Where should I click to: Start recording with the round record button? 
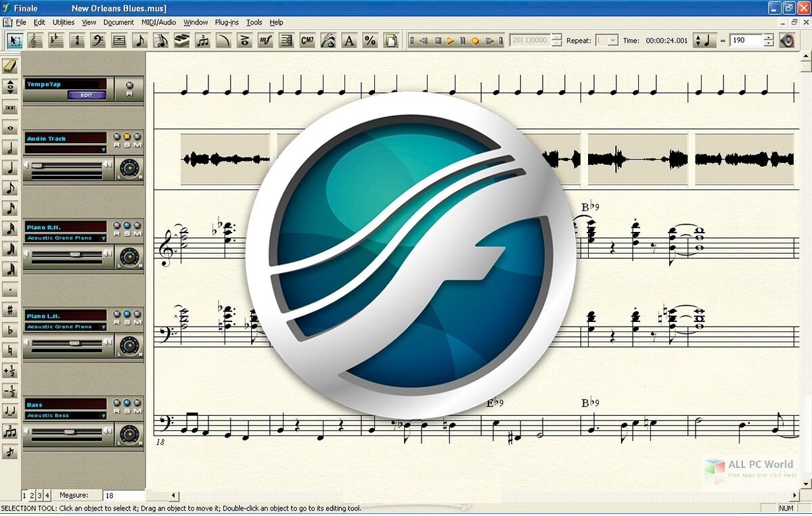pos(474,41)
